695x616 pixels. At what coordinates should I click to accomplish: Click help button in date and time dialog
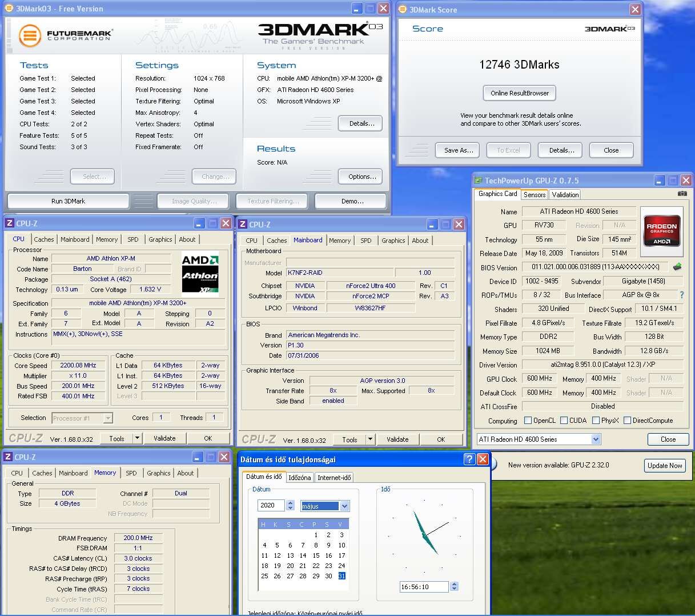click(x=469, y=459)
